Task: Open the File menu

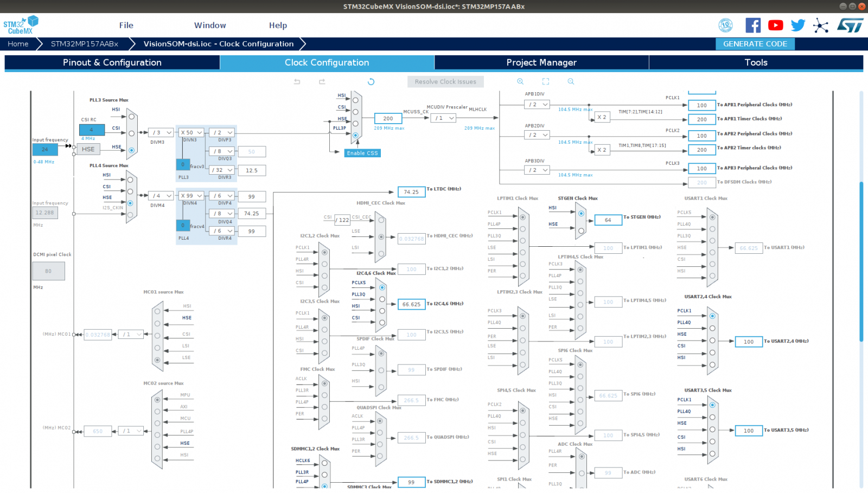Action: (x=126, y=25)
